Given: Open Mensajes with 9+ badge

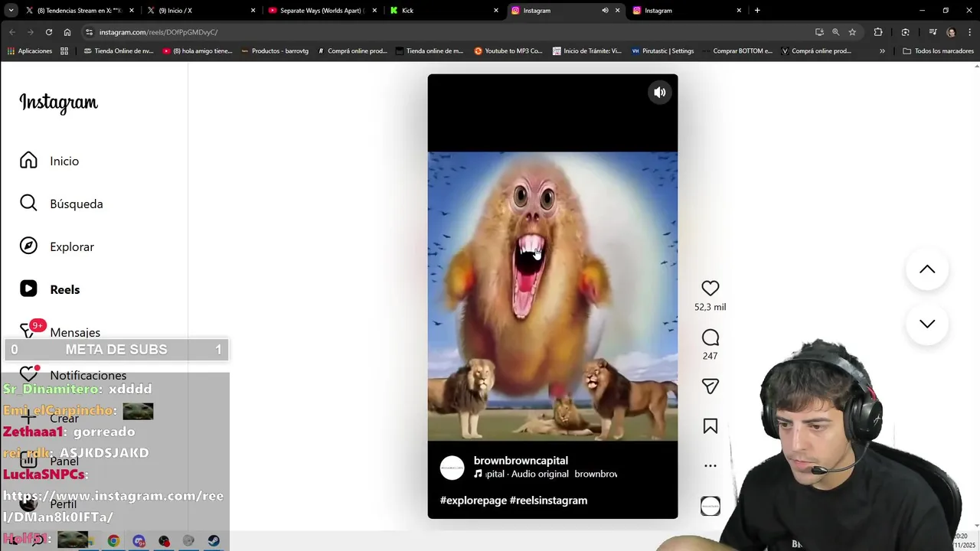Looking at the screenshot, I should [x=60, y=332].
